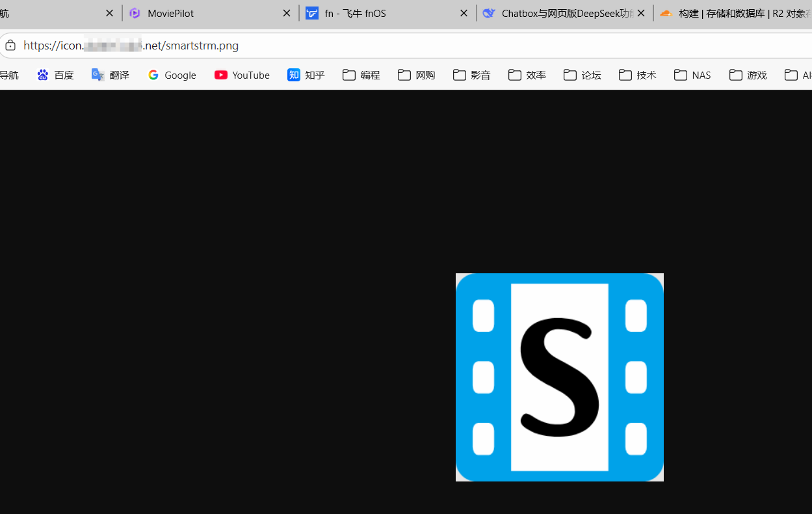
Task: Open the 构建 | 存储和数据库 R2 tab
Action: pyautogui.click(x=733, y=13)
